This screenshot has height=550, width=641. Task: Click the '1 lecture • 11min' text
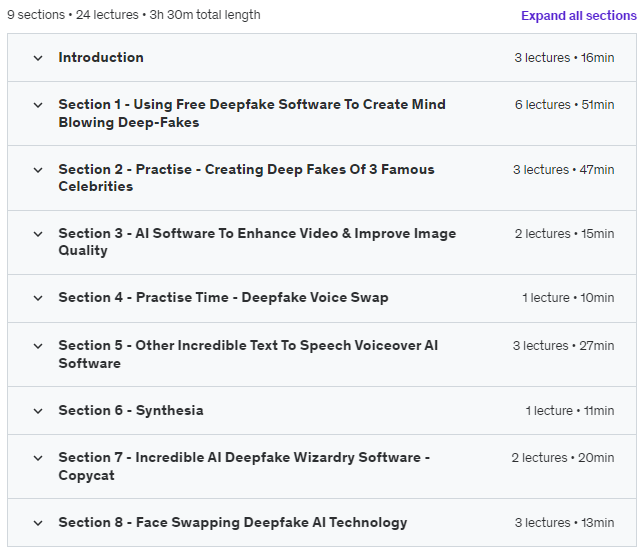(569, 411)
